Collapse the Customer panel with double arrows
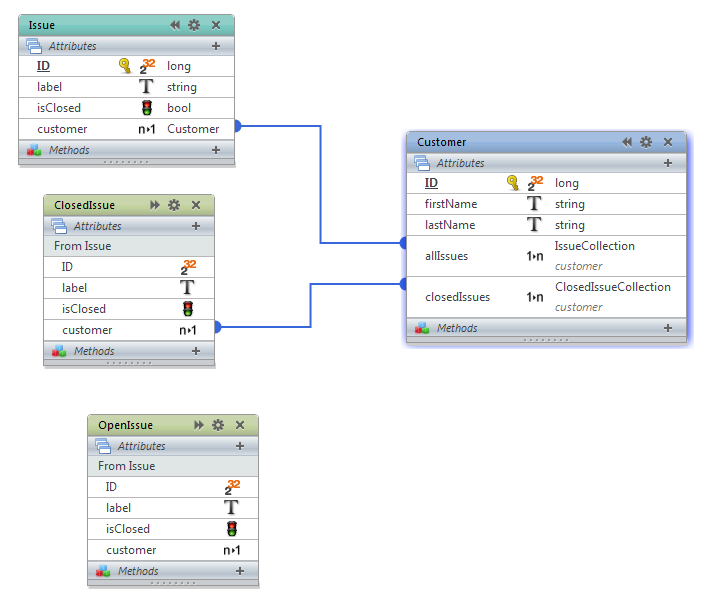Screen dimensions: 720x614 pos(627,142)
